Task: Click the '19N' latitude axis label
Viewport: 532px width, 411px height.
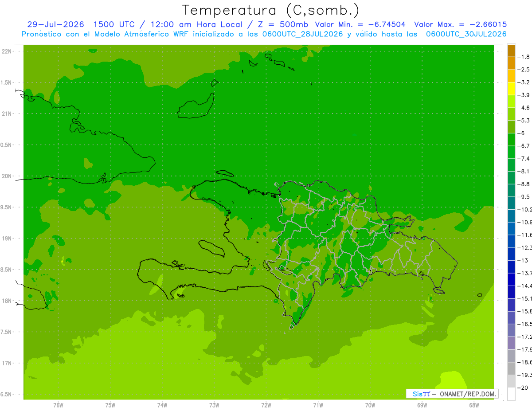Action: pyautogui.click(x=6, y=239)
